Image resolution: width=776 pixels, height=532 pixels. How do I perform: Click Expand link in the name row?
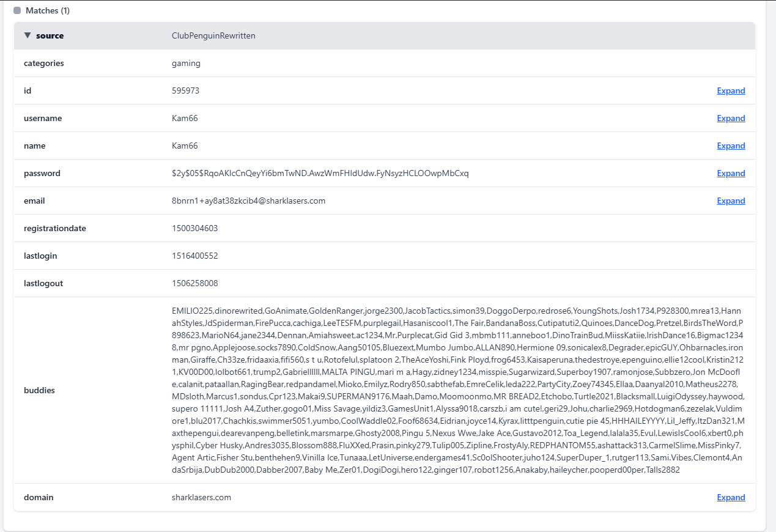tap(731, 146)
